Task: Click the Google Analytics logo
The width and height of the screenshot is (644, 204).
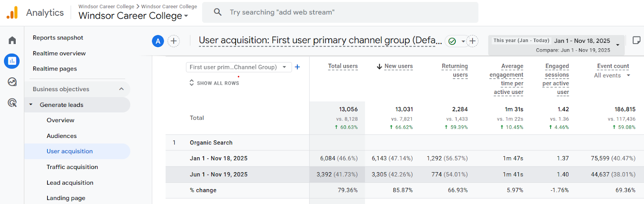Action: (x=12, y=13)
